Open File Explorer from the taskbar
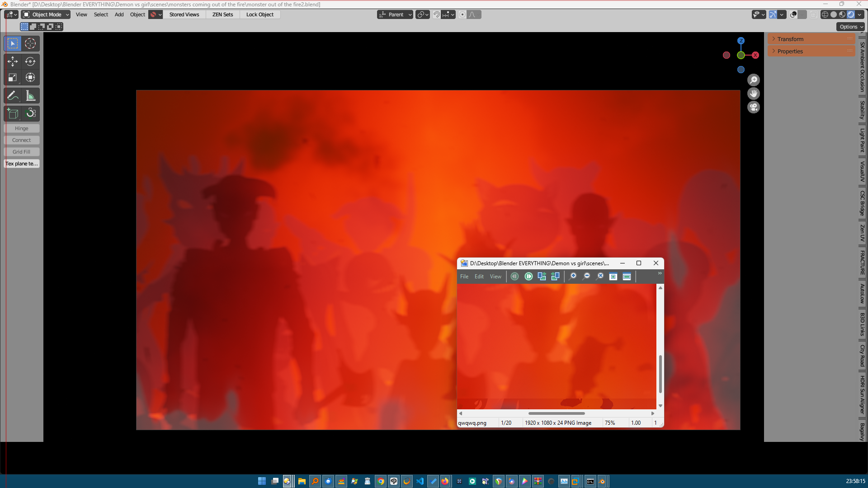This screenshot has width=868, height=488. coord(302,481)
